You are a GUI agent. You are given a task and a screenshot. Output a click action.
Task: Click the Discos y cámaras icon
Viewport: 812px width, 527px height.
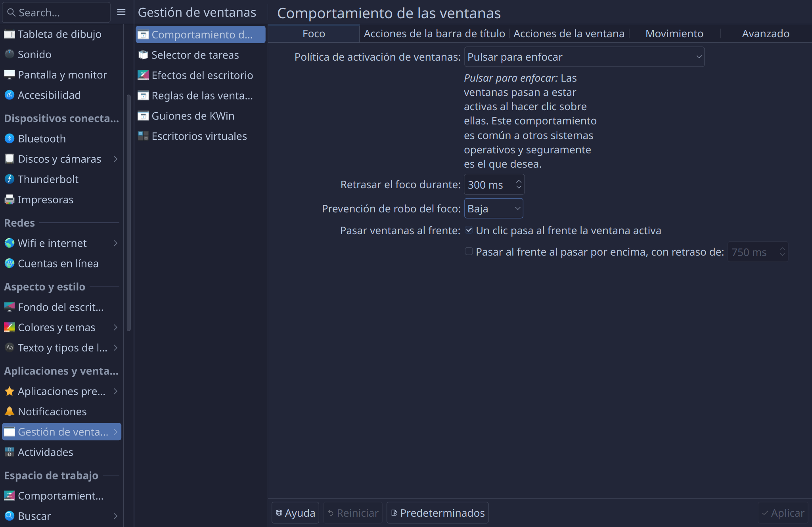[10, 159]
